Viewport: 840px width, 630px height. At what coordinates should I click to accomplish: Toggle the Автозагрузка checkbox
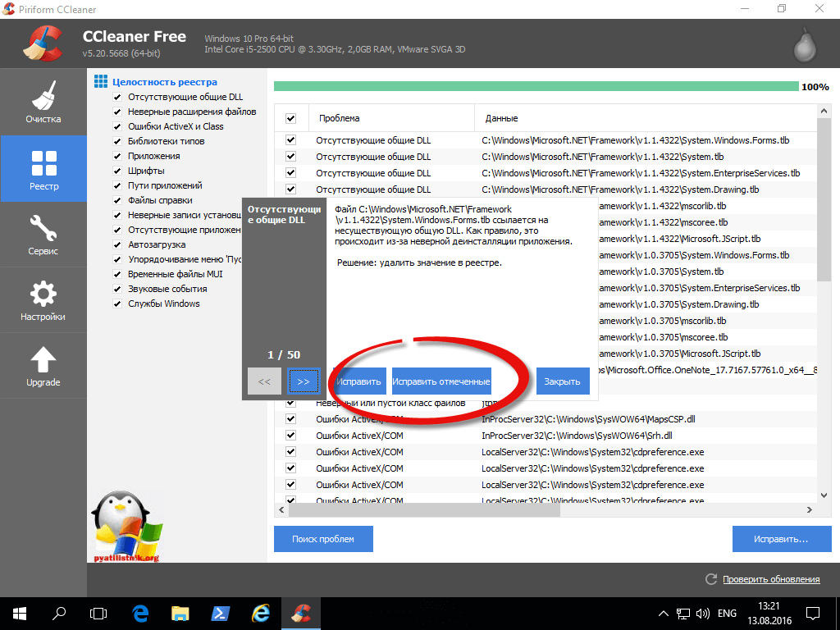tap(118, 244)
